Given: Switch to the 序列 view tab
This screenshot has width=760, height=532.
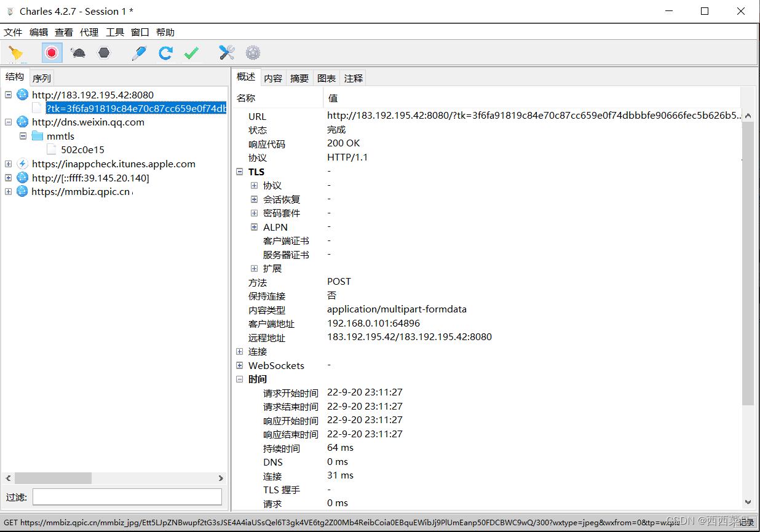Looking at the screenshot, I should coord(41,77).
